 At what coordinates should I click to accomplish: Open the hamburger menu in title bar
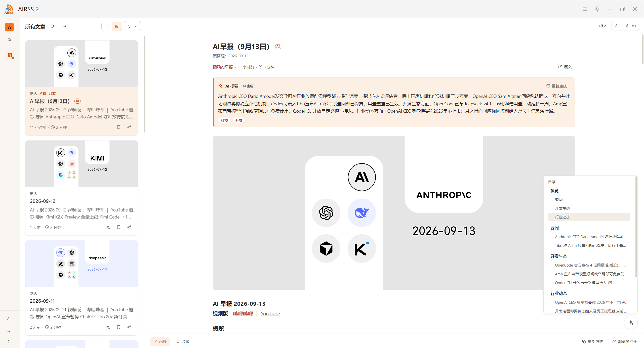585,9
